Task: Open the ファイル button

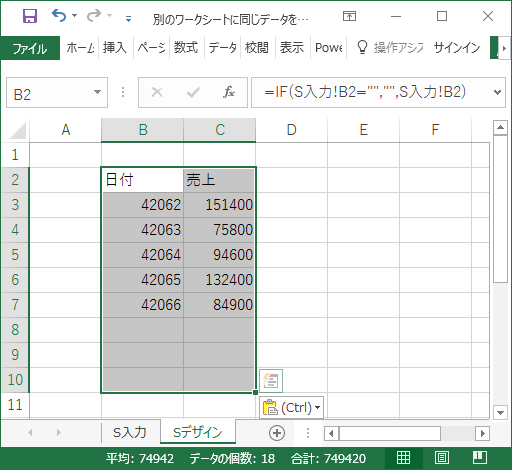Action: [x=30, y=48]
